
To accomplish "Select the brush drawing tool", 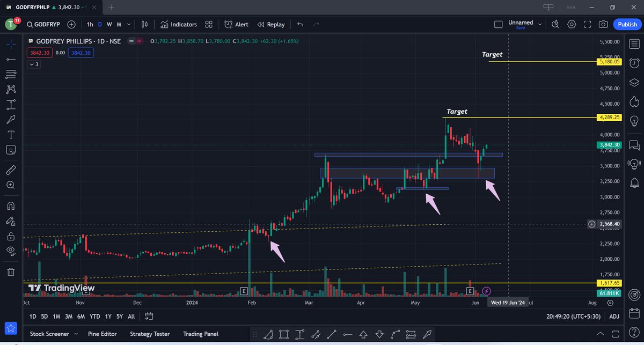I will click(11, 119).
